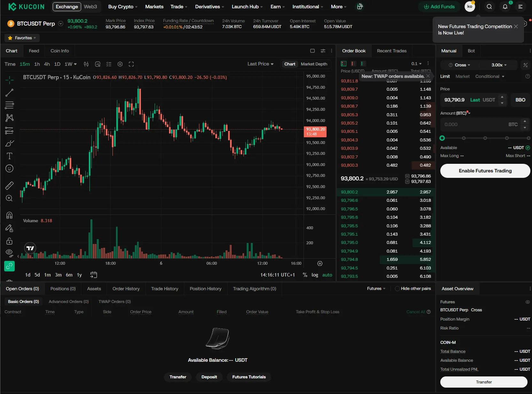The width and height of the screenshot is (532, 394).
Task: Switch to Web3 mode
Action: (90, 7)
